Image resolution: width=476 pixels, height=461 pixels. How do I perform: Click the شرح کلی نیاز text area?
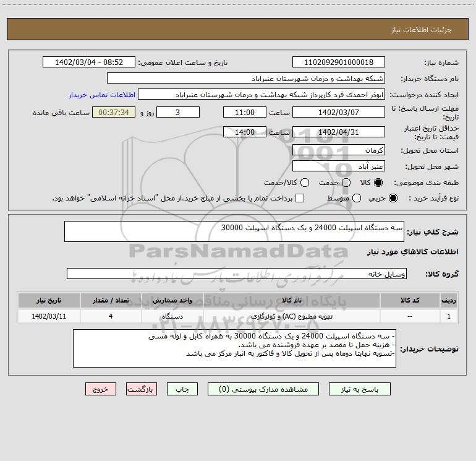click(234, 231)
